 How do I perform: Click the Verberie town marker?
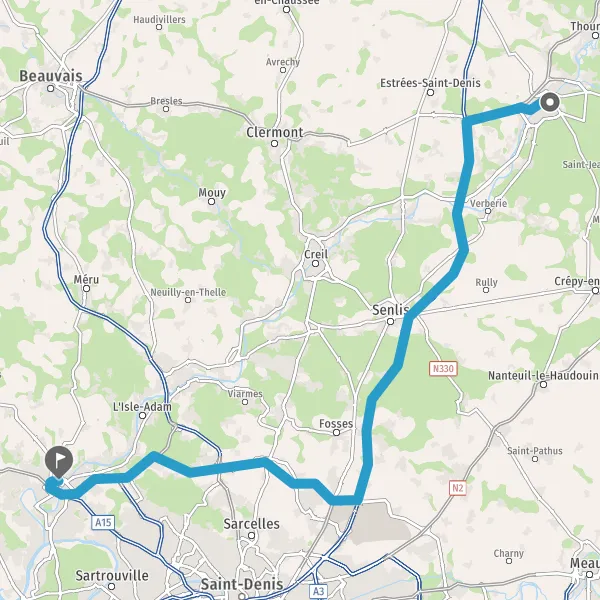pyautogui.click(x=488, y=211)
